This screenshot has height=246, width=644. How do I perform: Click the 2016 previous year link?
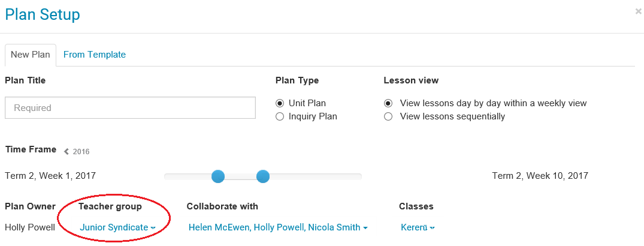81,152
